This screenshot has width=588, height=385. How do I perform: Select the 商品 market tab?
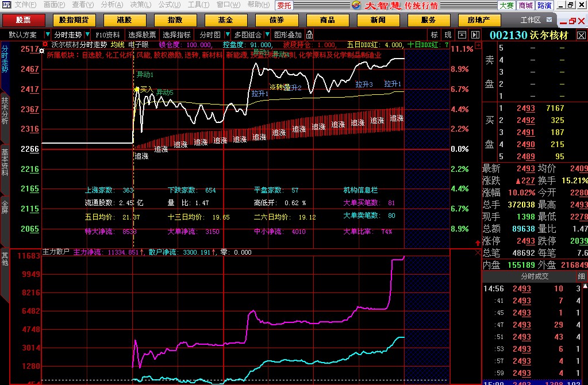328,20
